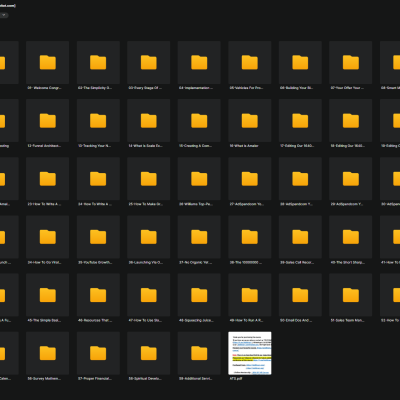The width and height of the screenshot is (400, 400).
Task: Click label 50-Email Dos And...
Action: tap(297, 320)
